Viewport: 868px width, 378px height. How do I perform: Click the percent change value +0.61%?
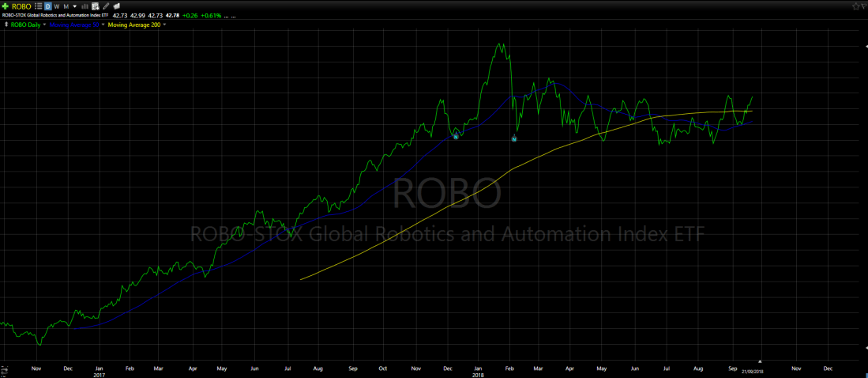pos(211,16)
